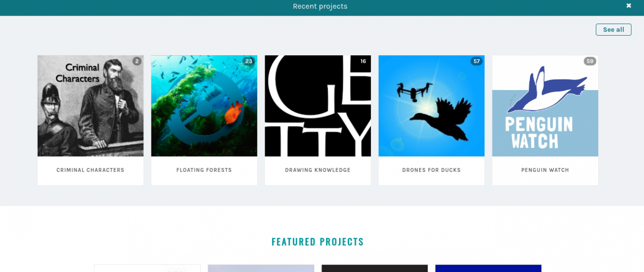Click the count badge showing 16
Screen dimensions: 644x272
coord(363,61)
